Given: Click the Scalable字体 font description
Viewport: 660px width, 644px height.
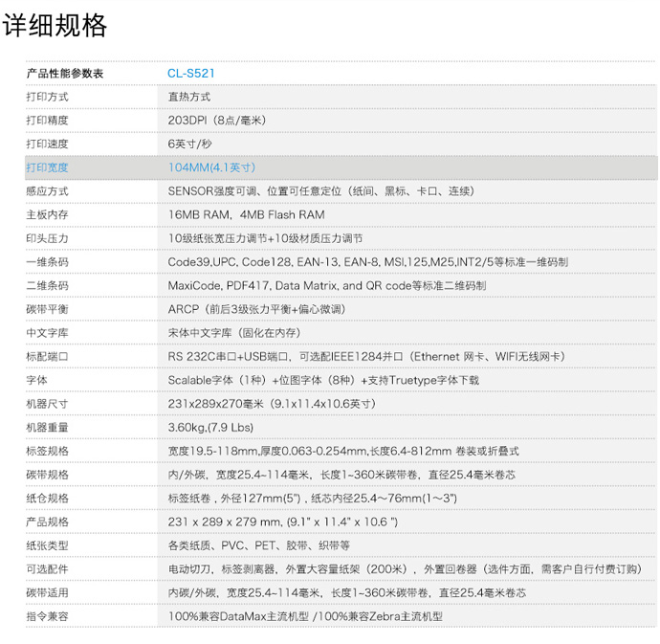Looking at the screenshot, I should pos(323,380).
